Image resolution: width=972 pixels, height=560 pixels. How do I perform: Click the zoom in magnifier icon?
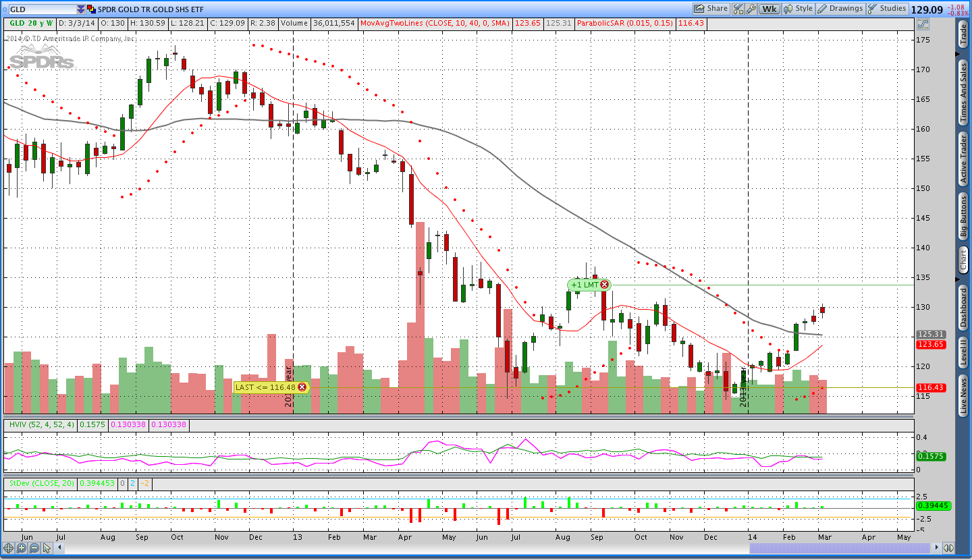[x=22, y=548]
